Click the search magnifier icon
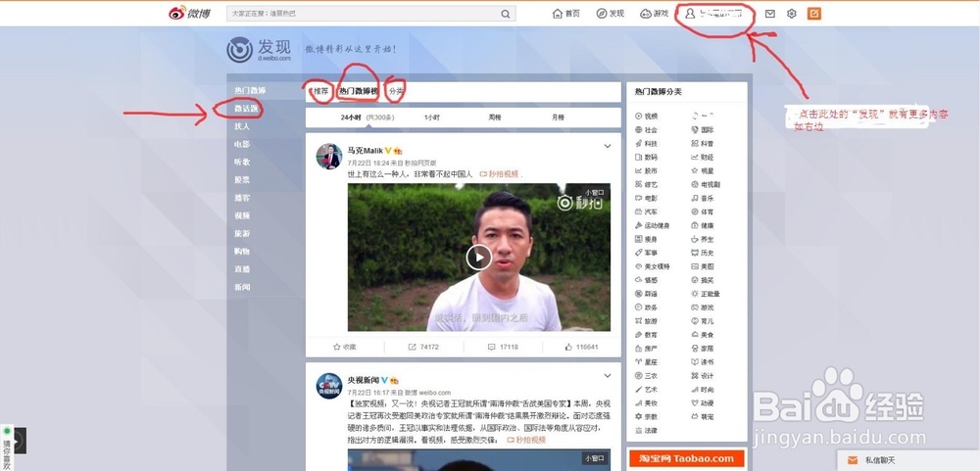 (505, 14)
